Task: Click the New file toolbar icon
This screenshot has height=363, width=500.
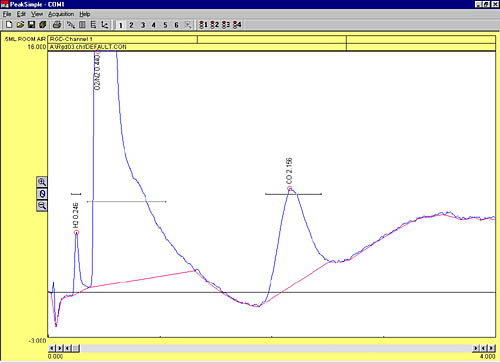Action: click(x=9, y=25)
